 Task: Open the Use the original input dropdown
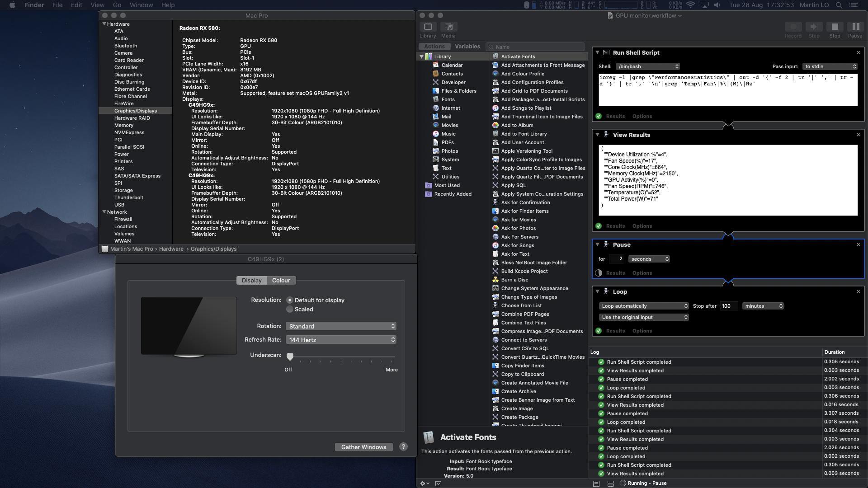(644, 317)
